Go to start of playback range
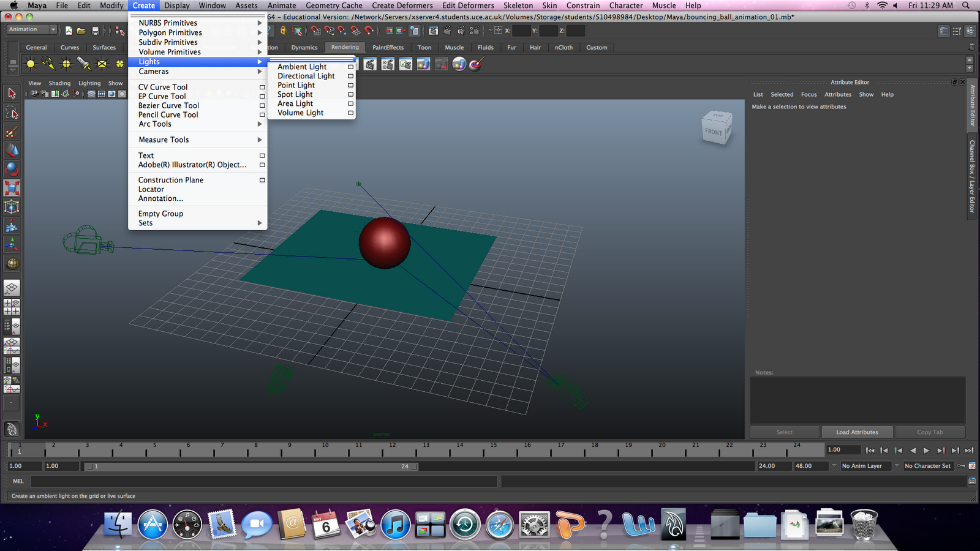The width and height of the screenshot is (980, 551). click(870, 451)
